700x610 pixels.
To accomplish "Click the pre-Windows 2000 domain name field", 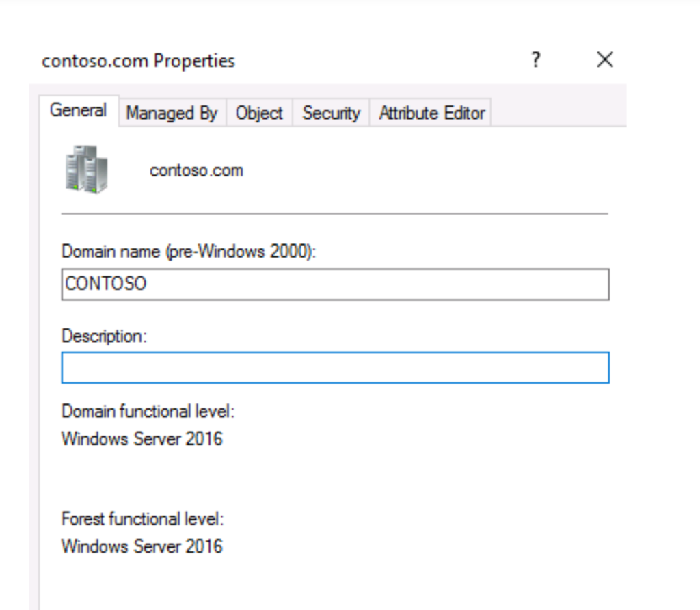I will point(335,284).
